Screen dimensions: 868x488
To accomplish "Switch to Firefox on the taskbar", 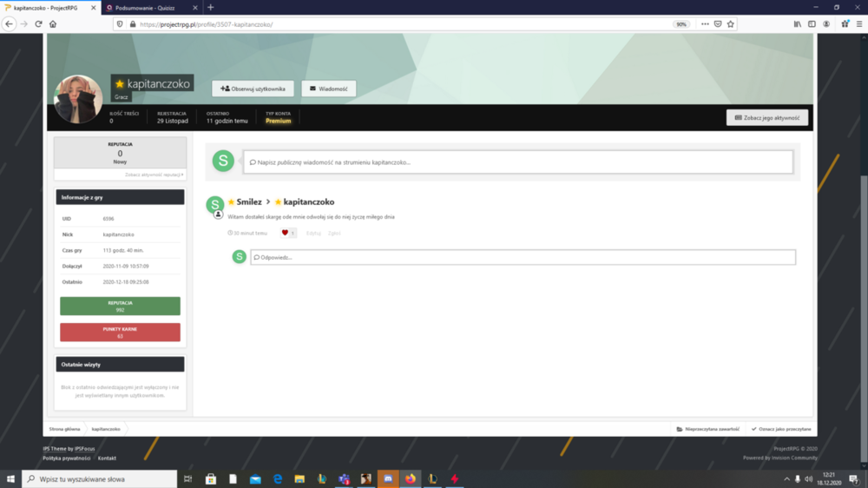I will pos(411,479).
